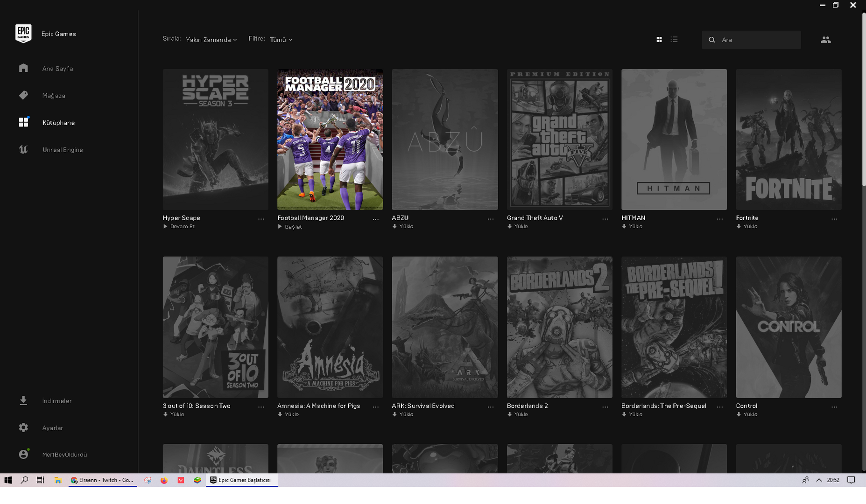The width and height of the screenshot is (866, 504).
Task: Click MertBeyÖldürdü profile avatar icon
Action: [23, 455]
